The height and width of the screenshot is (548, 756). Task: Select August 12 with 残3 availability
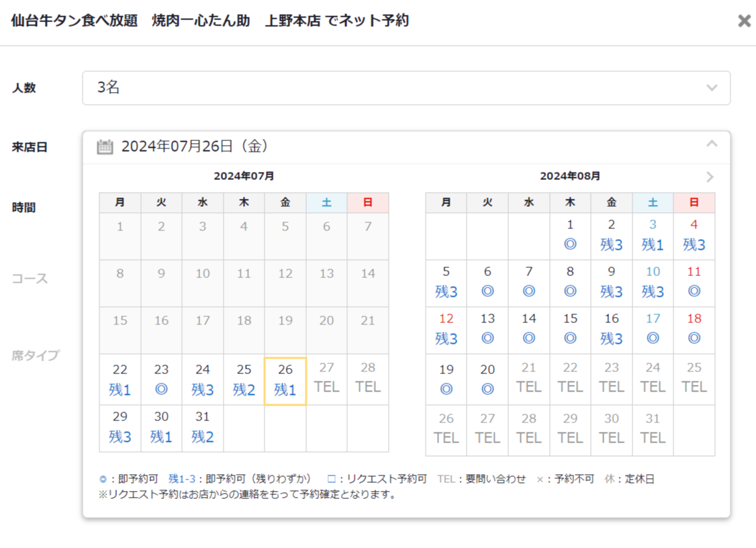click(446, 329)
